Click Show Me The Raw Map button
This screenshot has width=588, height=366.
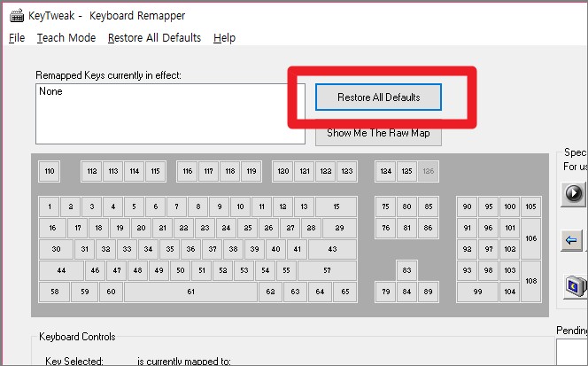(378, 134)
